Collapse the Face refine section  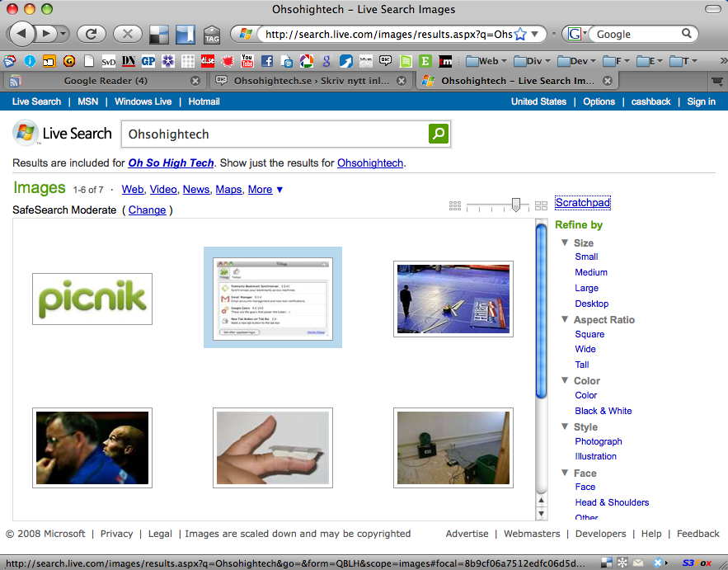[x=565, y=473]
